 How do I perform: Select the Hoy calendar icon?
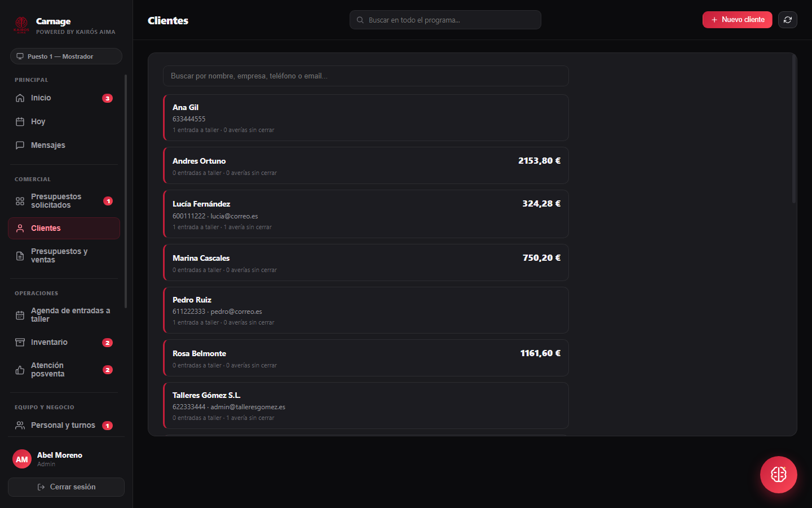(x=20, y=122)
